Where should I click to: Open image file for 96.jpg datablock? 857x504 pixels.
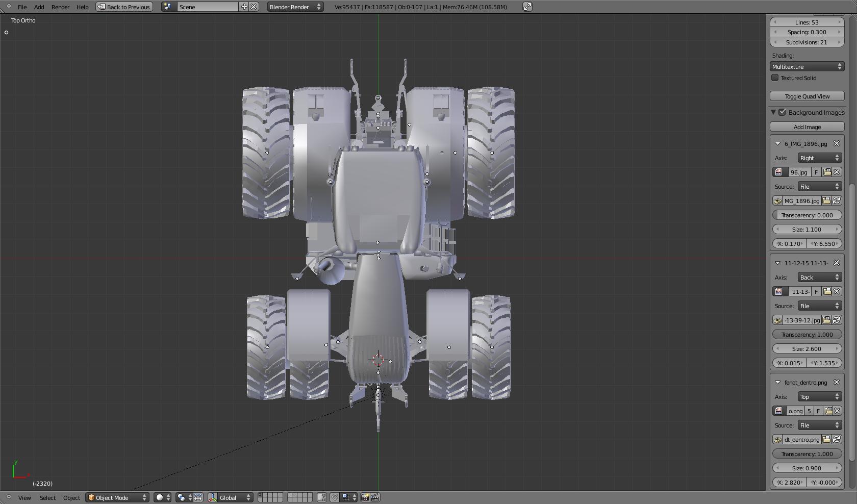[x=827, y=172]
